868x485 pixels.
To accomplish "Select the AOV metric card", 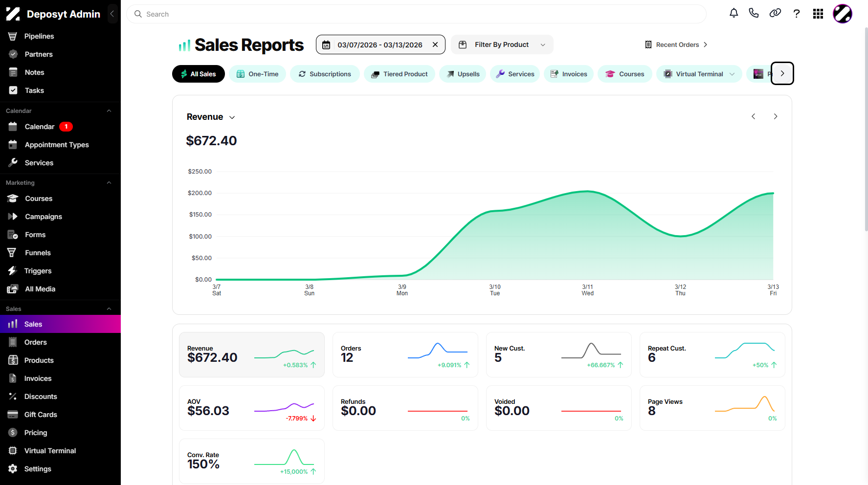I will tap(252, 408).
